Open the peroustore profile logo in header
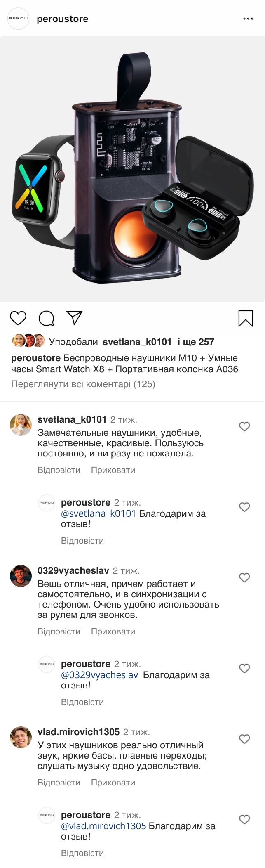 point(19,19)
